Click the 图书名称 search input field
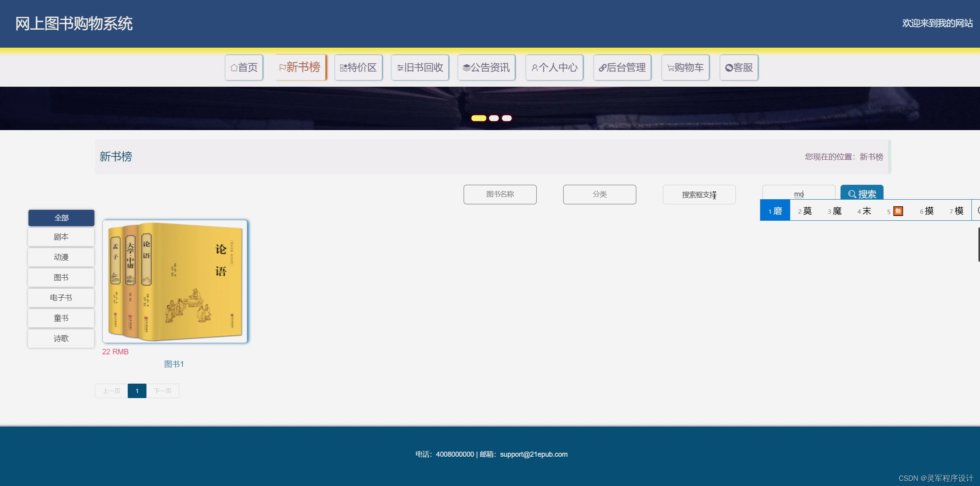 tap(500, 194)
